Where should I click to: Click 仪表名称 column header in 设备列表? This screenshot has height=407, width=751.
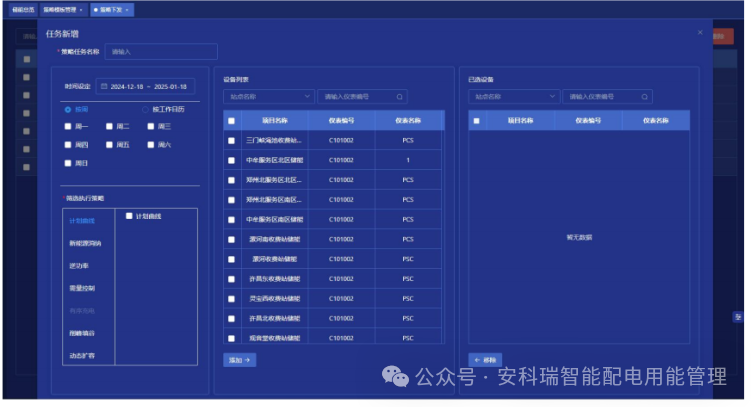[x=408, y=121]
